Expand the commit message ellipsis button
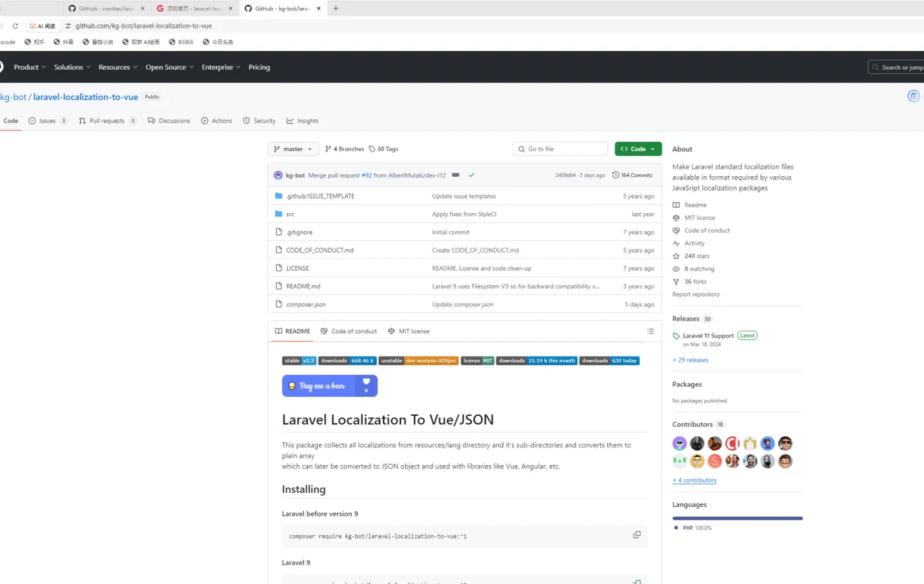Screen dimensions: 924x584 pyautogui.click(x=455, y=175)
